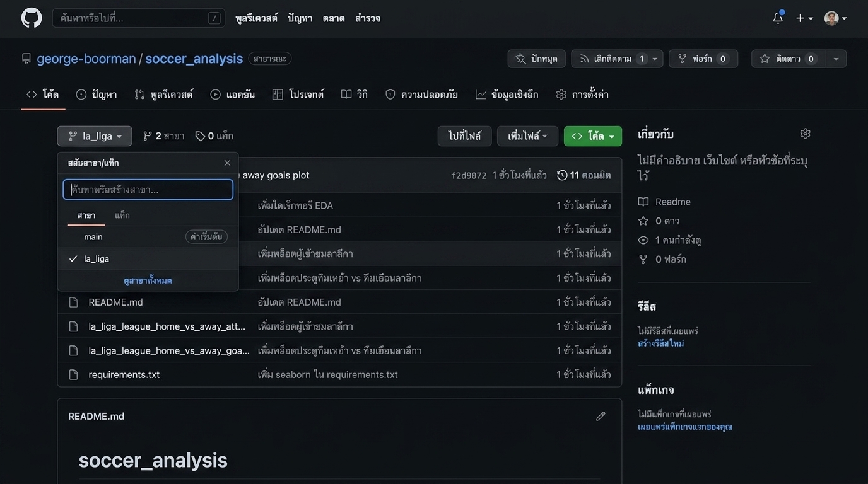868x484 pixels.
Task: Open the ปัญหา repository tab
Action: (97, 95)
